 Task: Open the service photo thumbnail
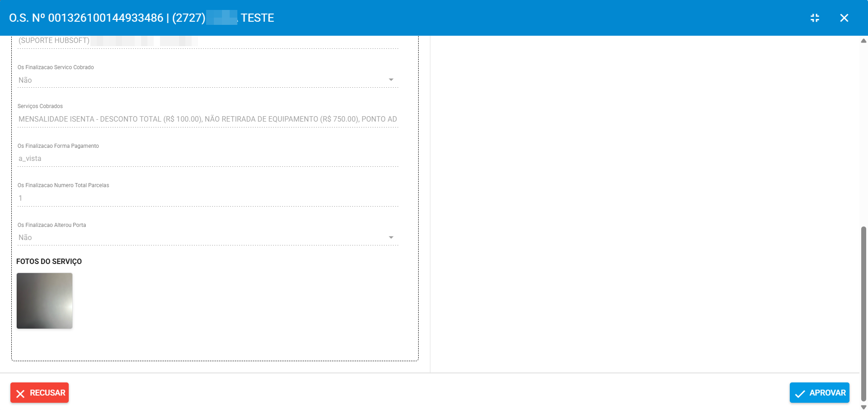44,301
